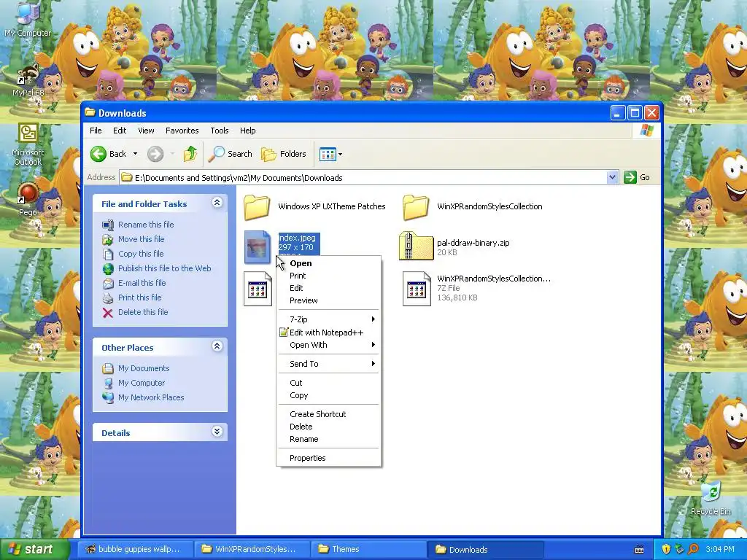Screen dimensions: 747x560
Task: Expand the Open With submenu
Action: point(329,345)
